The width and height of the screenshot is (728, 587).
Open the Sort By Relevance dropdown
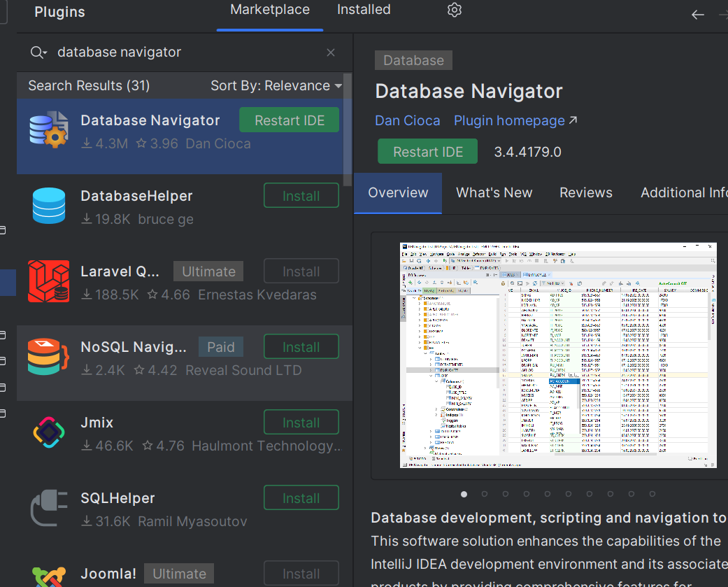tap(276, 85)
